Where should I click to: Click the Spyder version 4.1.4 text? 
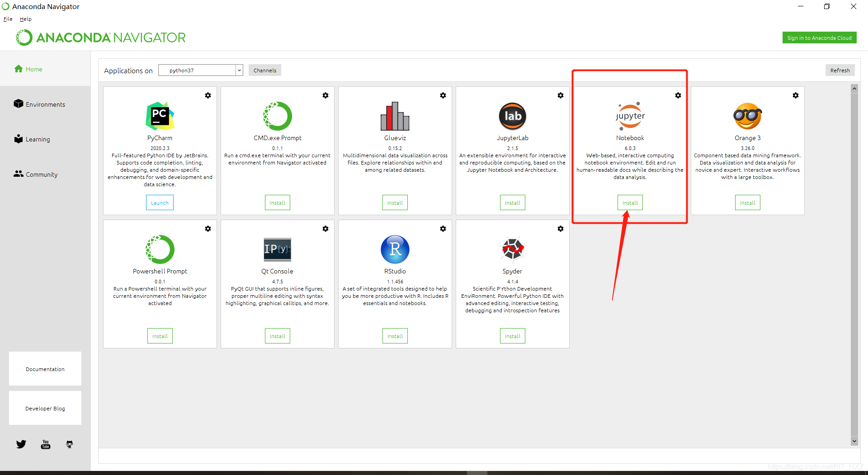(513, 282)
